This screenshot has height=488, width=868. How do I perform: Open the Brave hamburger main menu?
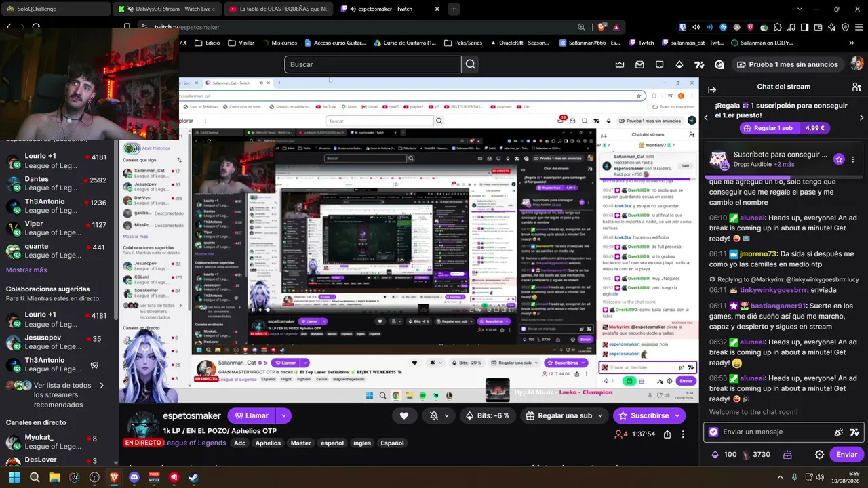click(859, 27)
